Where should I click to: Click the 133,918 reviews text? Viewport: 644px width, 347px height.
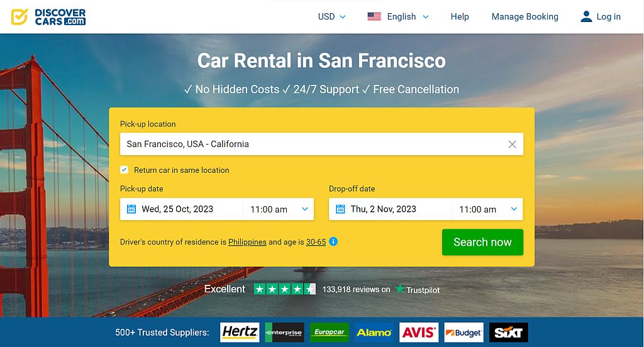(356, 290)
